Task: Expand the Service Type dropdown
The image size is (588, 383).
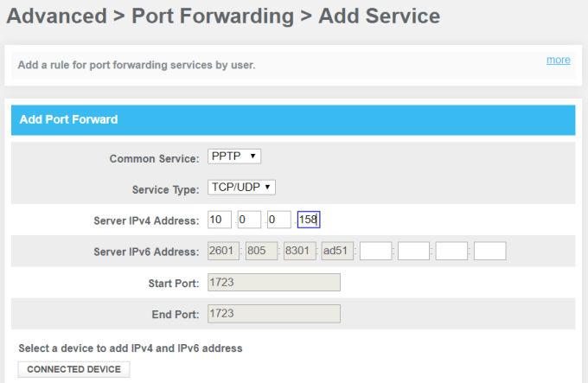Action: pos(241,188)
